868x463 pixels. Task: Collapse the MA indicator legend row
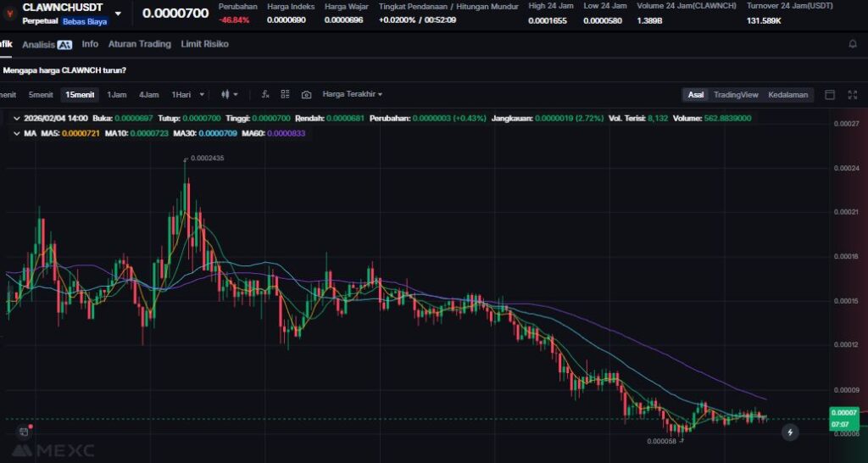(x=17, y=133)
